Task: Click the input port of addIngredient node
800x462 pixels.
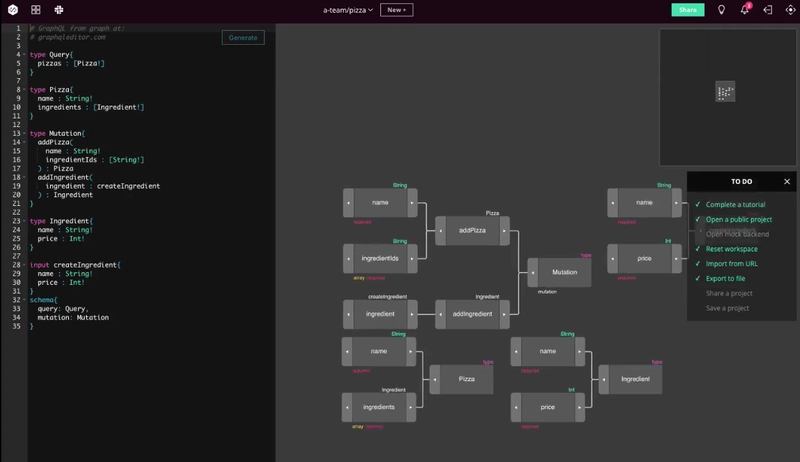Action: tap(441, 314)
